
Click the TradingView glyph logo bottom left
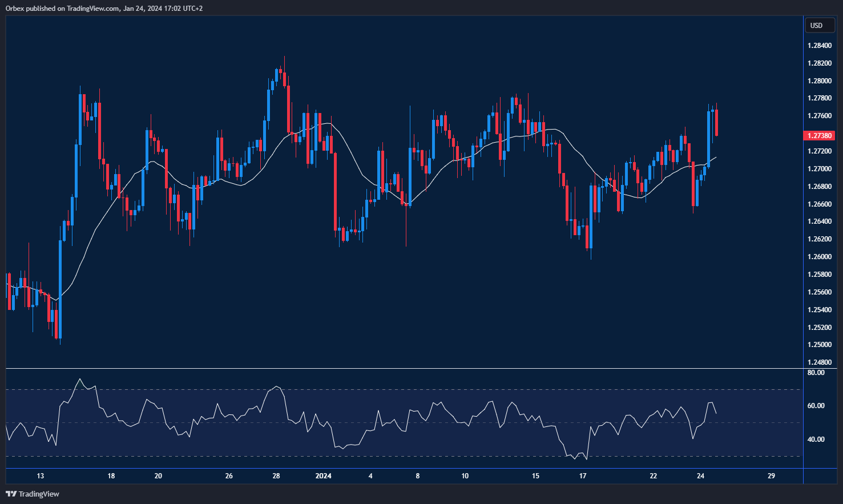(x=10, y=494)
